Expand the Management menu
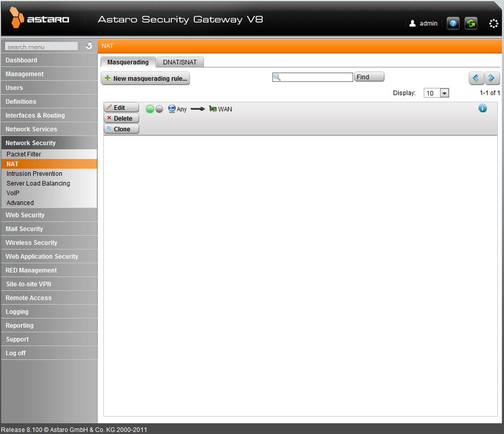This screenshot has width=504, height=434. click(x=49, y=74)
